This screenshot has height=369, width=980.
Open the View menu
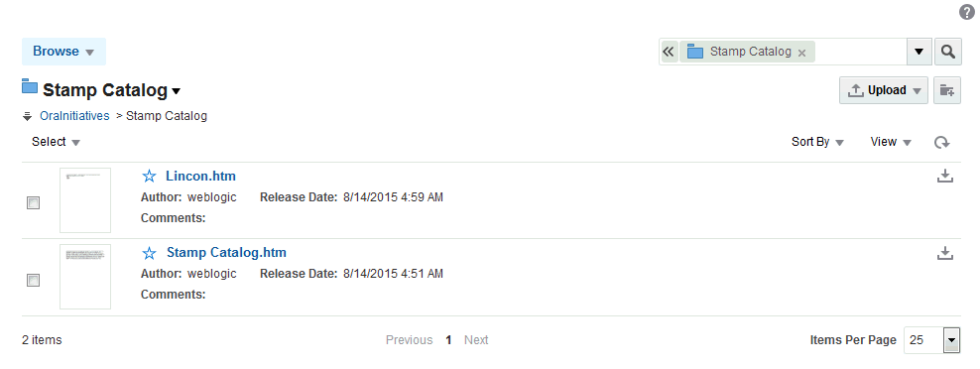pyautogui.click(x=891, y=142)
